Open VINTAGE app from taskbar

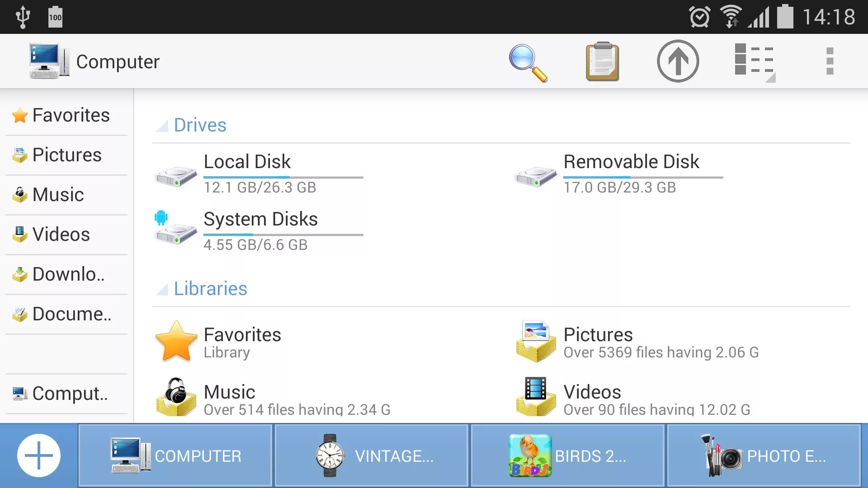(x=370, y=455)
